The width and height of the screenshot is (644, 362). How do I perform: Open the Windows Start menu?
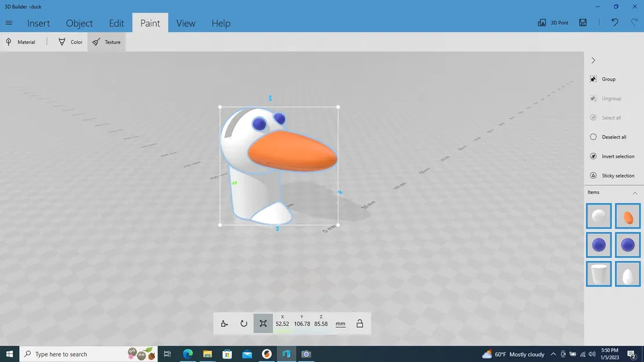pyautogui.click(x=9, y=354)
